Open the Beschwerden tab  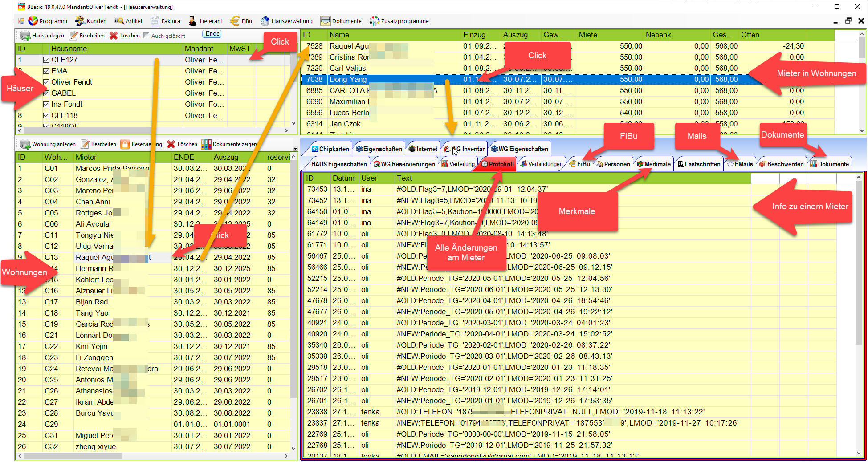(x=782, y=164)
